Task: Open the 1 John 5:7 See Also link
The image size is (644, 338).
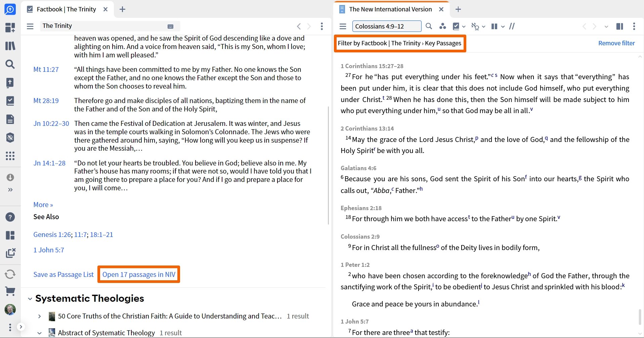Action: pos(49,250)
